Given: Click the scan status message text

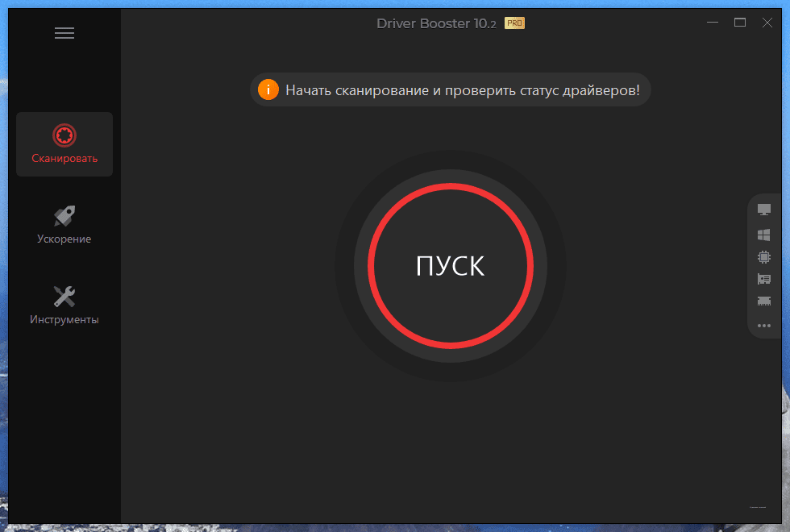Looking at the screenshot, I should (x=462, y=90).
